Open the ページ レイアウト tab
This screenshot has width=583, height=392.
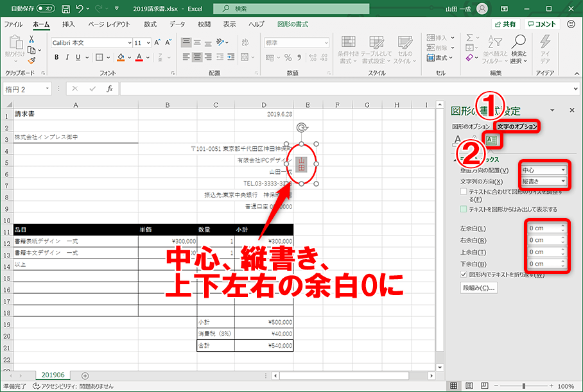109,24
